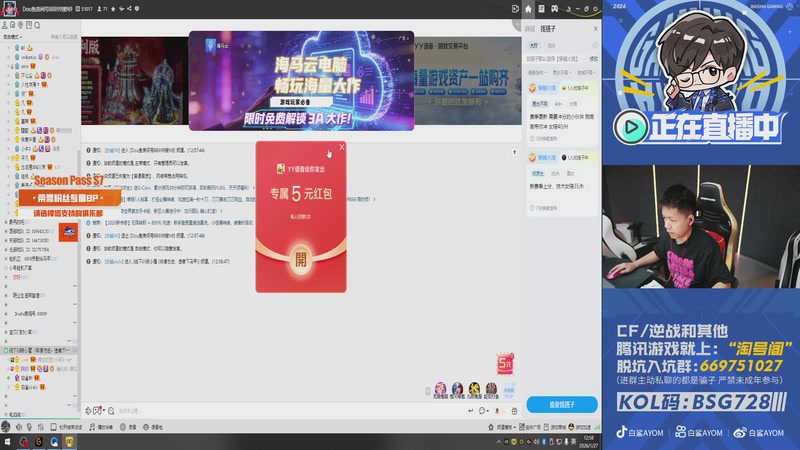Open the audio mixer sliders icon

(40, 427)
